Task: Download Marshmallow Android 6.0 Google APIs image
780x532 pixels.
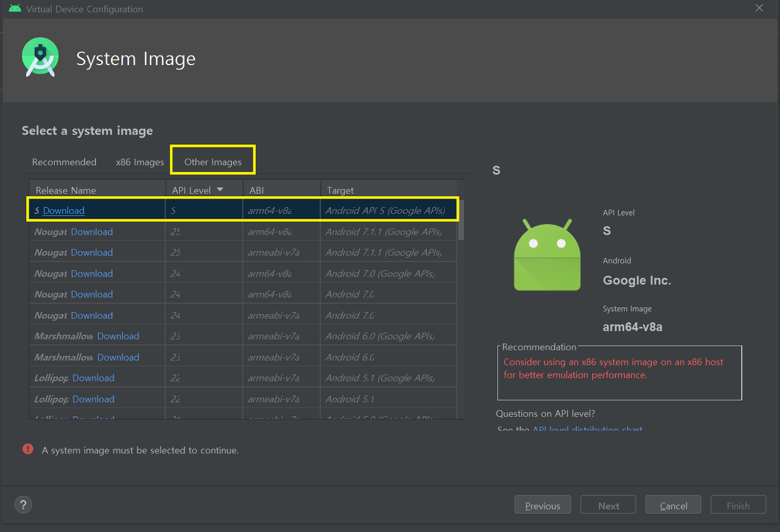Action: click(118, 336)
